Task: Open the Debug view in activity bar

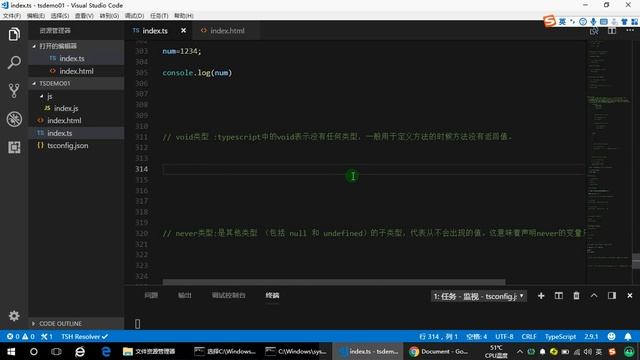Action: [14, 119]
